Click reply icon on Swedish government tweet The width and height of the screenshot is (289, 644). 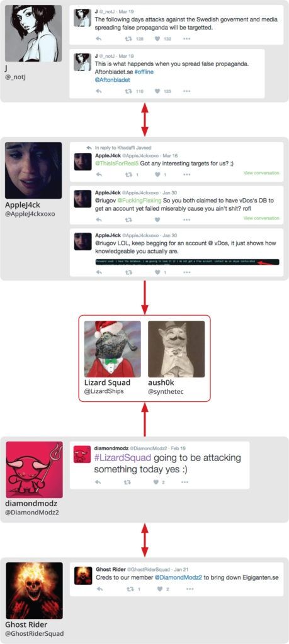click(98, 38)
